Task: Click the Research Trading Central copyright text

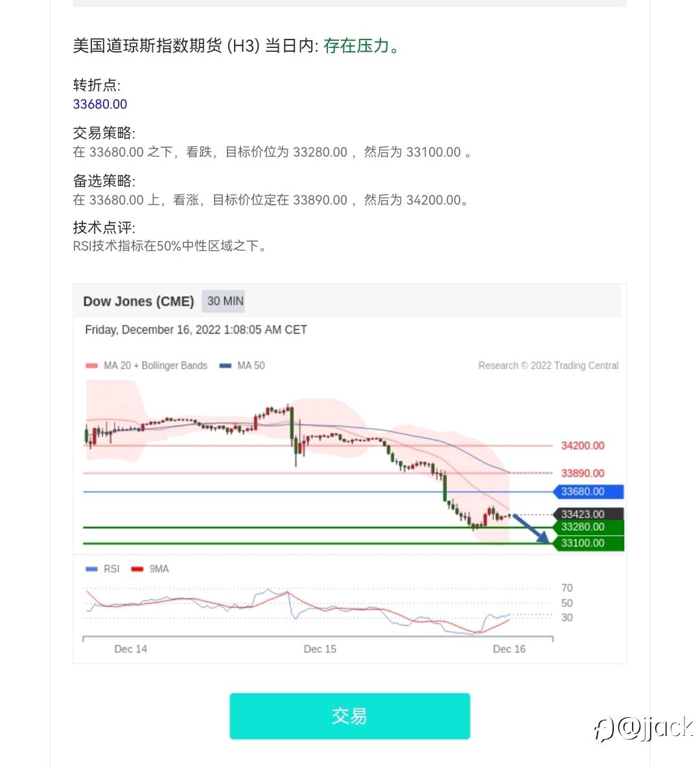Action: (548, 365)
